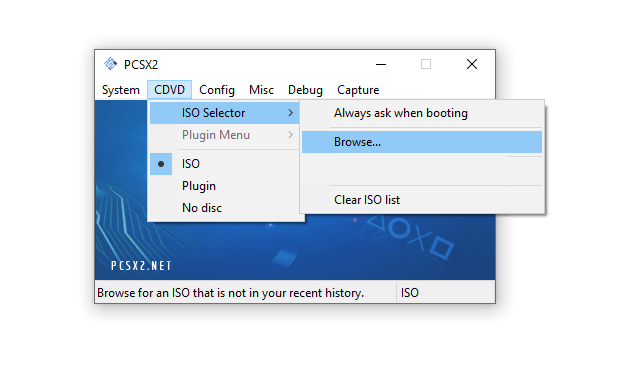Close the open CDVD menu
638x383 pixels.
coord(169,90)
